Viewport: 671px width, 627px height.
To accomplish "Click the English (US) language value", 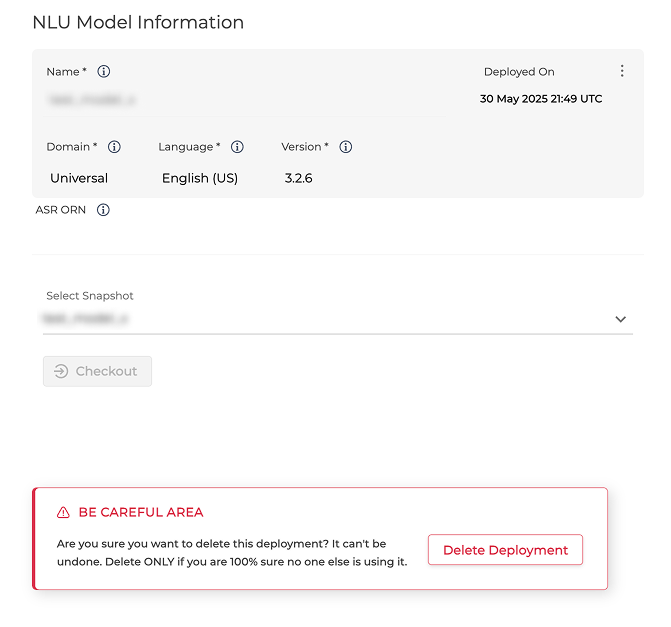I will (x=200, y=178).
